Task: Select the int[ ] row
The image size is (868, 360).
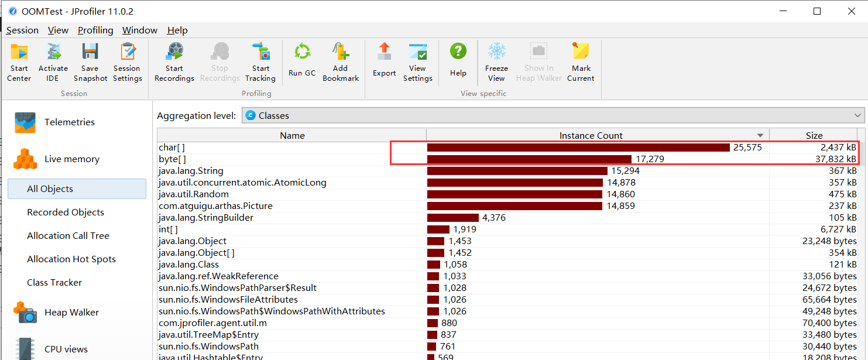Action: 507,229
